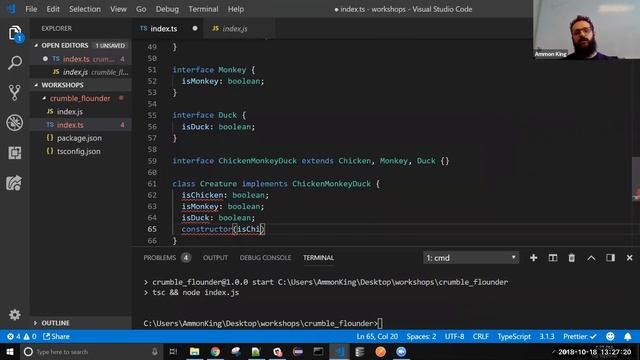Move panel to the right side
Viewport: 640px width, 360px height.
[x=610, y=258]
